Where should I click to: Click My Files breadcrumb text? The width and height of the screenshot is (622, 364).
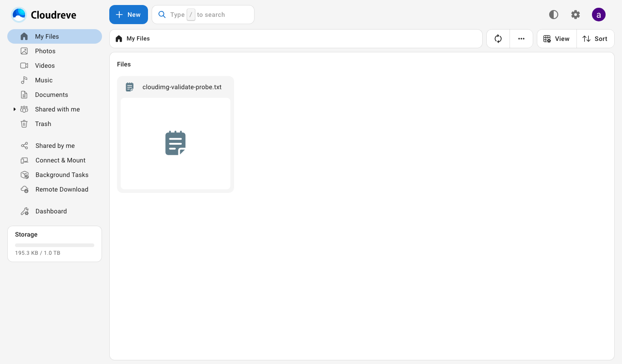pyautogui.click(x=138, y=39)
